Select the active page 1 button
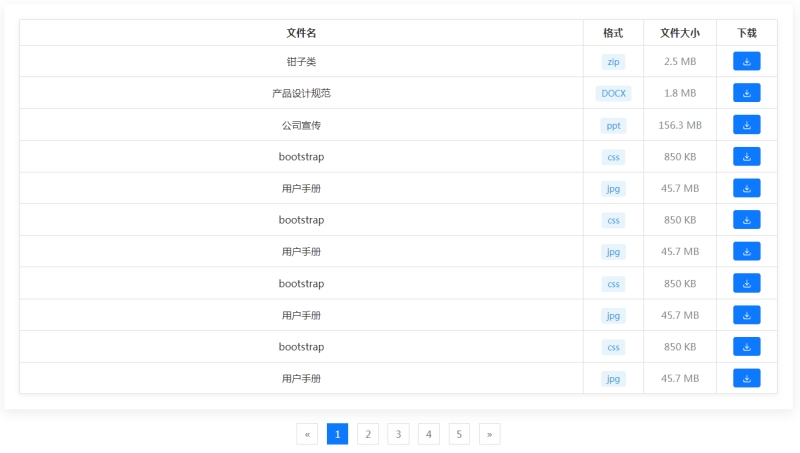Screen dimensions: 800x453 (337, 434)
